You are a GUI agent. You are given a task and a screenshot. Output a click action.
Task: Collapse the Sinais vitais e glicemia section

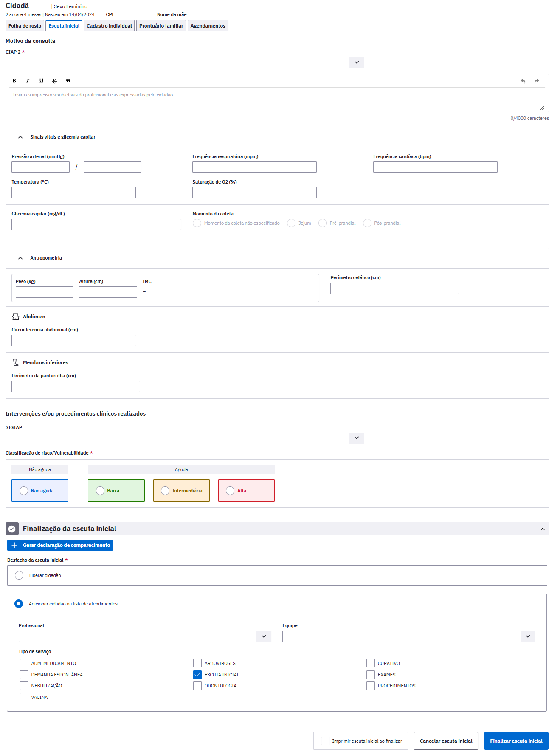click(x=20, y=137)
